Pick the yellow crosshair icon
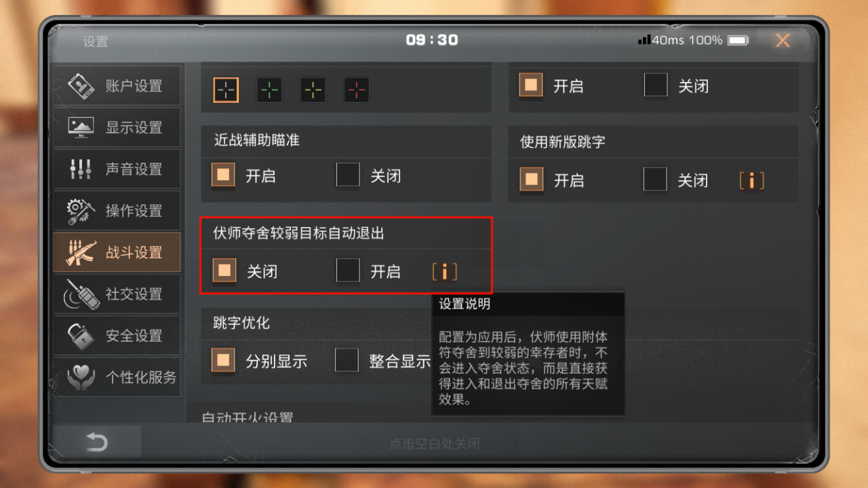This screenshot has width=868, height=488. point(313,89)
